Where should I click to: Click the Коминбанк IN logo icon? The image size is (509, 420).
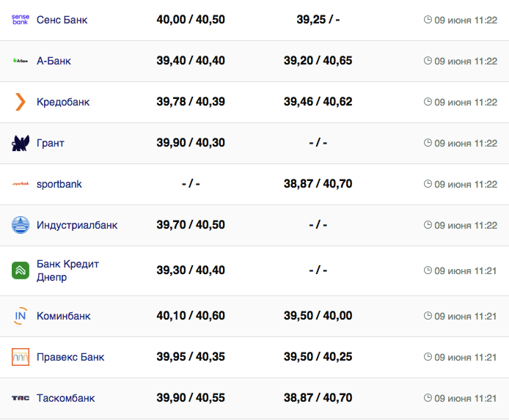21,316
